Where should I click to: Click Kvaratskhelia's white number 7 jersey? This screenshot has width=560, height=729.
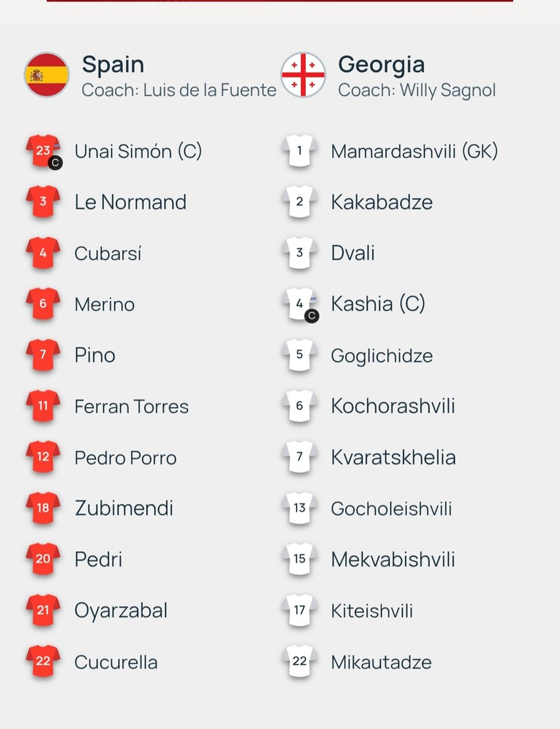[x=300, y=457]
